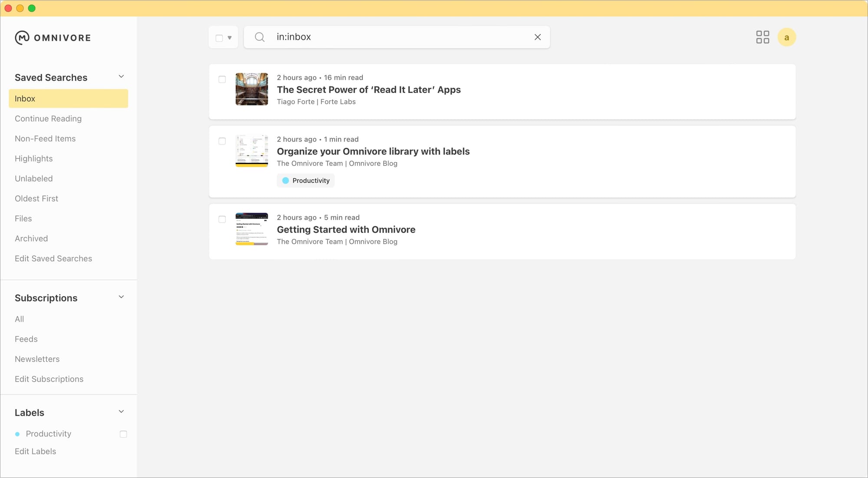Click the filter dropdown arrow icon
Viewport: 868px width, 478px height.
pyautogui.click(x=230, y=38)
